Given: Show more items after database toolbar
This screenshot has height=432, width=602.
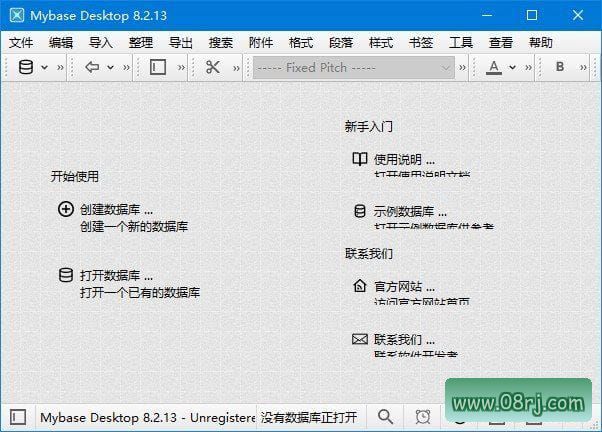Looking at the screenshot, I should pos(60,68).
